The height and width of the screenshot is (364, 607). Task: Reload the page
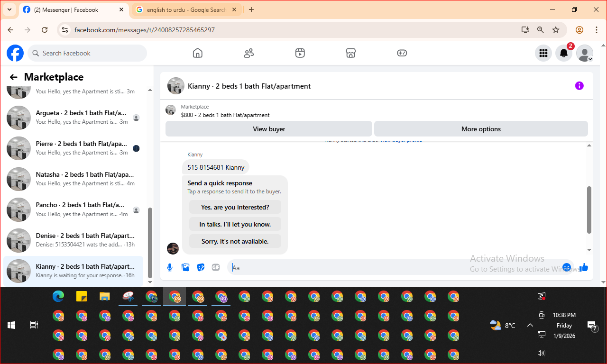point(45,30)
